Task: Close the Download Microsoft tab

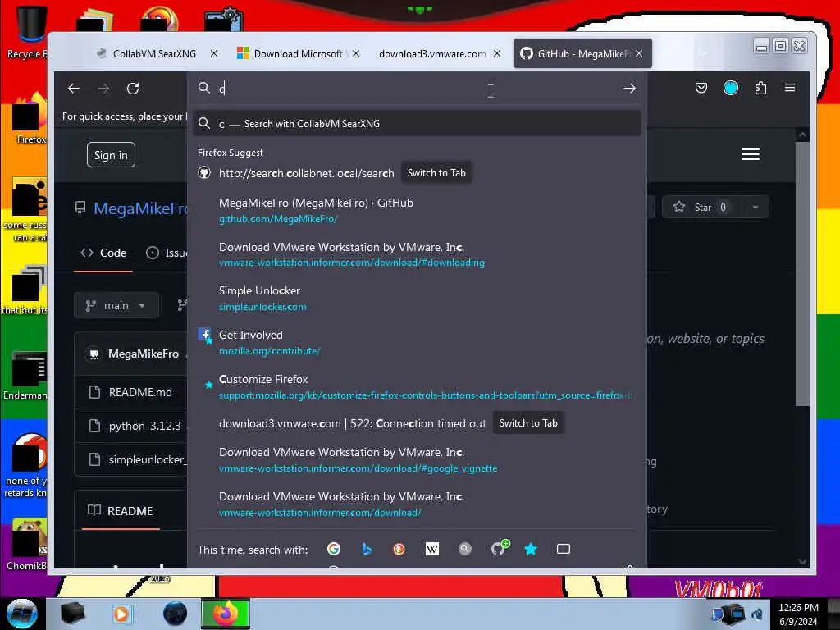Action: point(356,53)
